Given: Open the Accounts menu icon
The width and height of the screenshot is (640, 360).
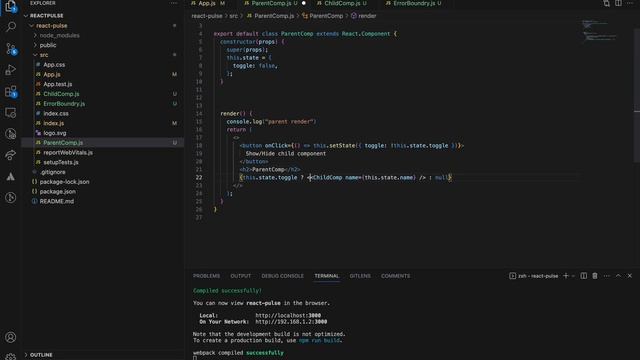Looking at the screenshot, I should tap(11, 337).
